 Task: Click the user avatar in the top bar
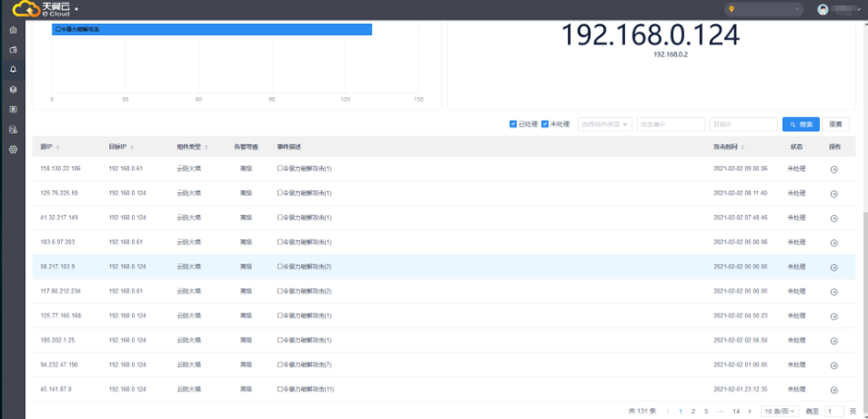pos(823,9)
